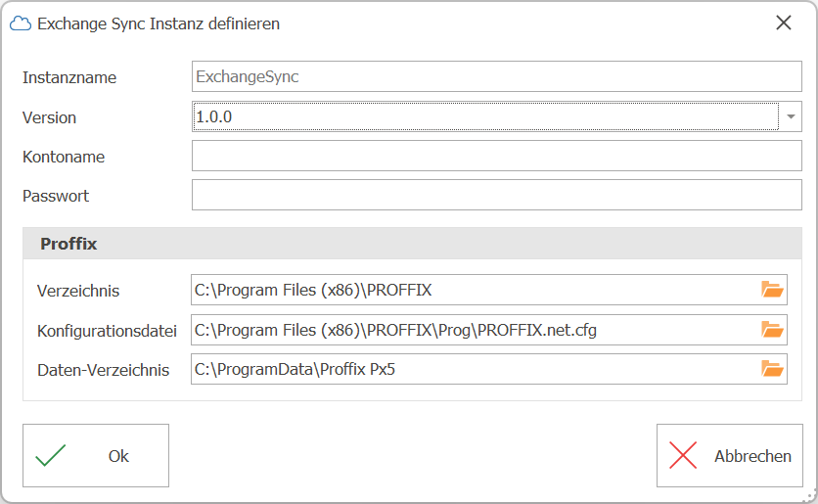
Task: Browse folder for Verzeichnis path
Action: [x=772, y=290]
